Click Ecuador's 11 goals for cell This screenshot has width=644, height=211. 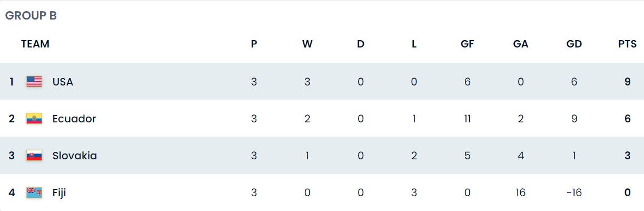tap(467, 119)
